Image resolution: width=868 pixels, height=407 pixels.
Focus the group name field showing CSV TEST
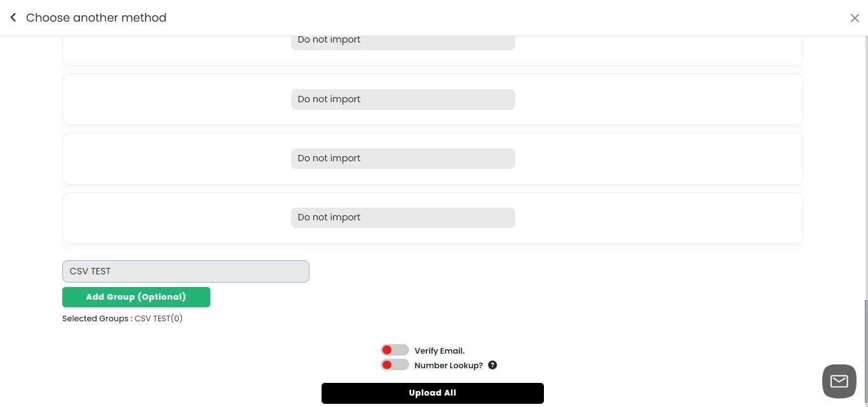(x=186, y=271)
